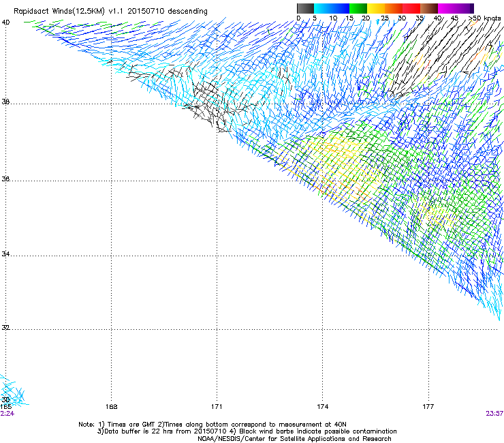Click the note line 'Data buffer is 22 hrs'
504x443 pixels.
click(247, 431)
